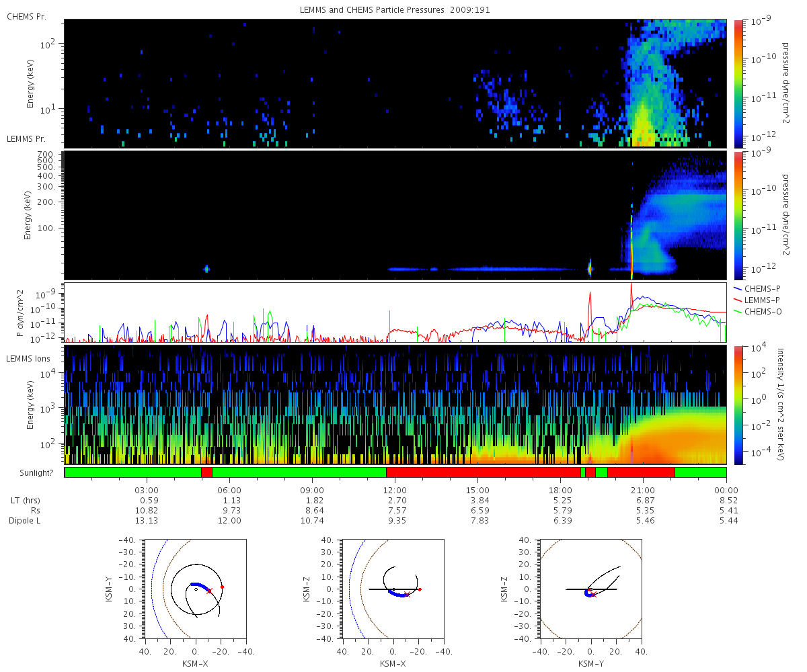Screen dimensions: 807x672
Task: Click the 'KSM-Y' vertical axis label of the left orbit plot
Action: pos(110,589)
